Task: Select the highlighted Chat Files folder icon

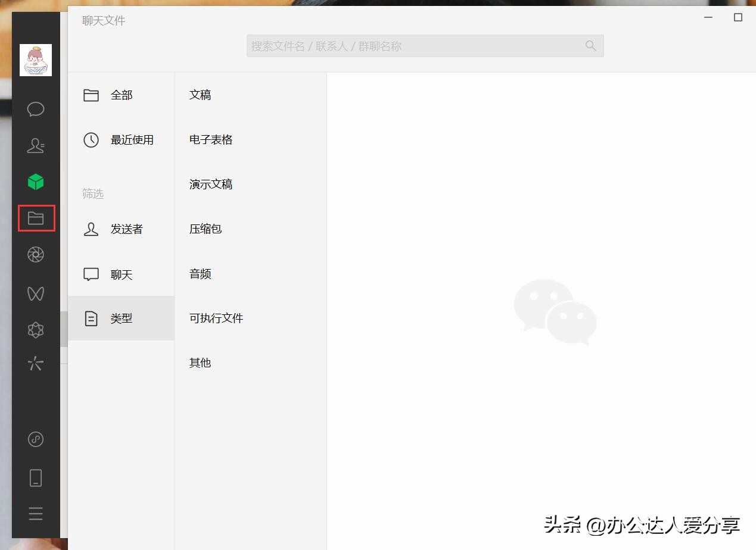Action: coord(36,218)
